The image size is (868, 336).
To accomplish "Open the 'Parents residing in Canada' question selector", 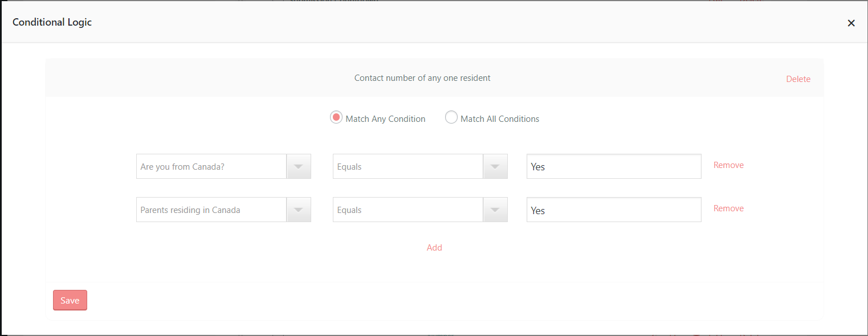I will pos(211,209).
